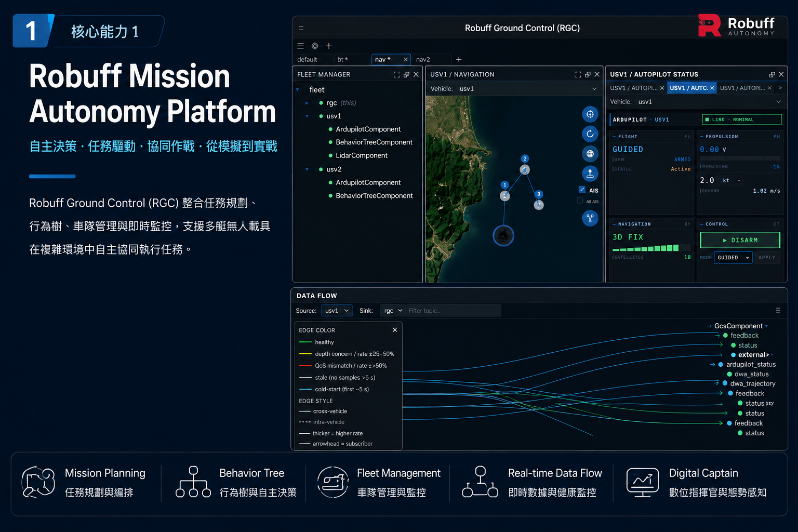
Task: Click the DISARM button
Action: click(x=740, y=240)
